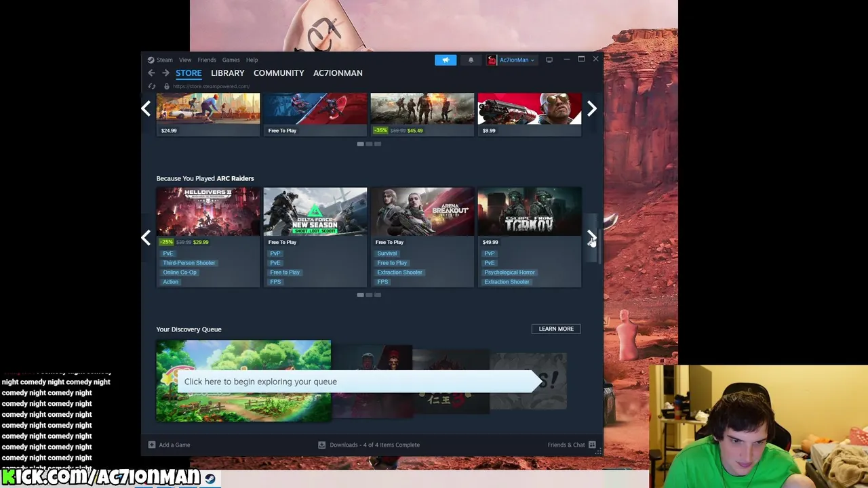The width and height of the screenshot is (868, 488).
Task: Click Online Co-Op tag under Helldivers
Action: [x=180, y=272]
